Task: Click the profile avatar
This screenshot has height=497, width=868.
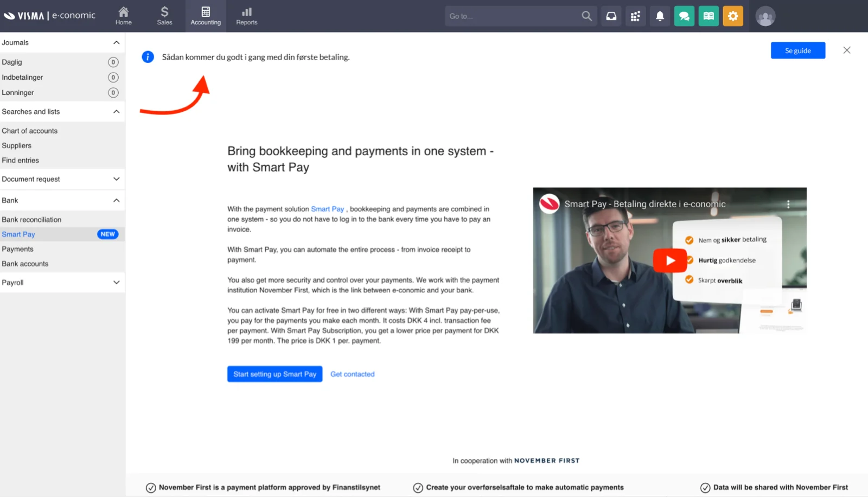Action: [765, 16]
